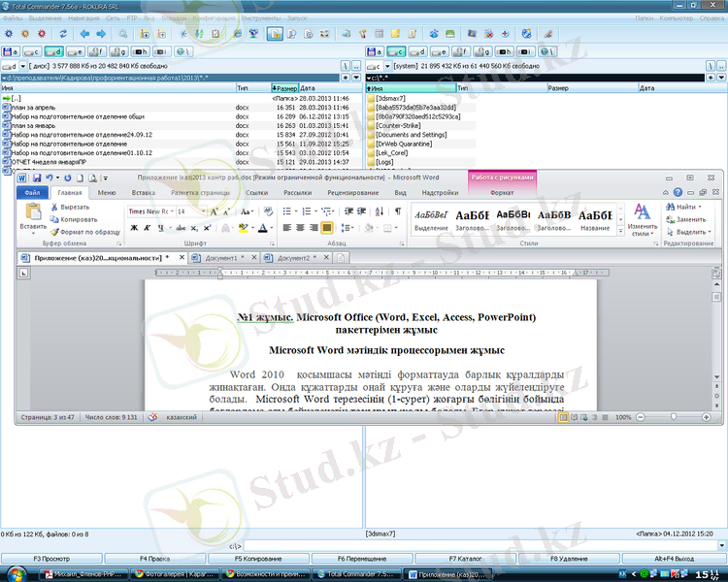Open the Документ1 document tab
Image resolution: width=728 pixels, height=582 pixels.
[x=219, y=258]
